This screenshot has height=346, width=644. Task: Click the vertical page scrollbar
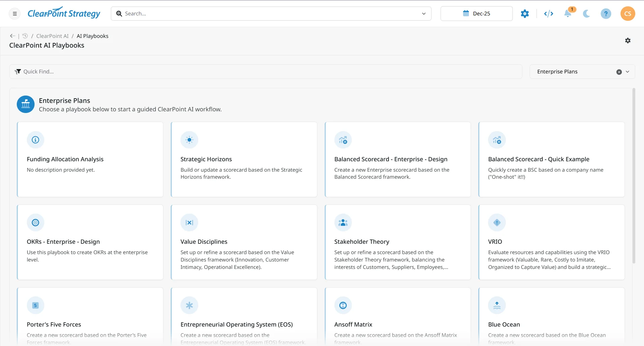[x=634, y=176]
